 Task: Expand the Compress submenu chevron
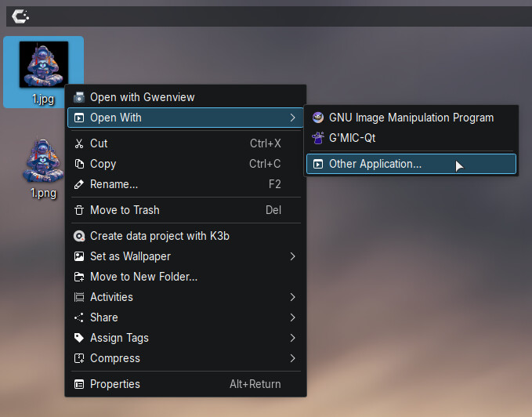coord(292,358)
